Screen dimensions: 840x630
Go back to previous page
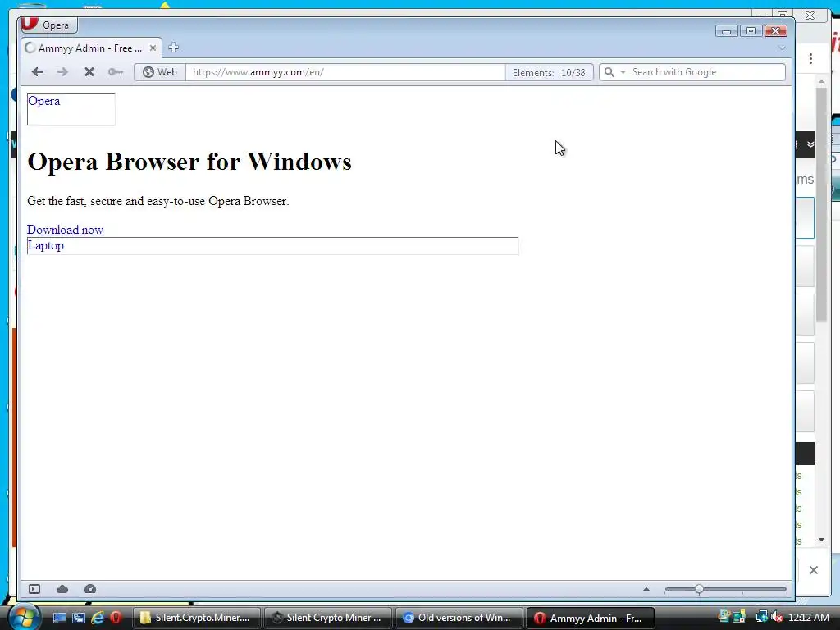tap(37, 72)
